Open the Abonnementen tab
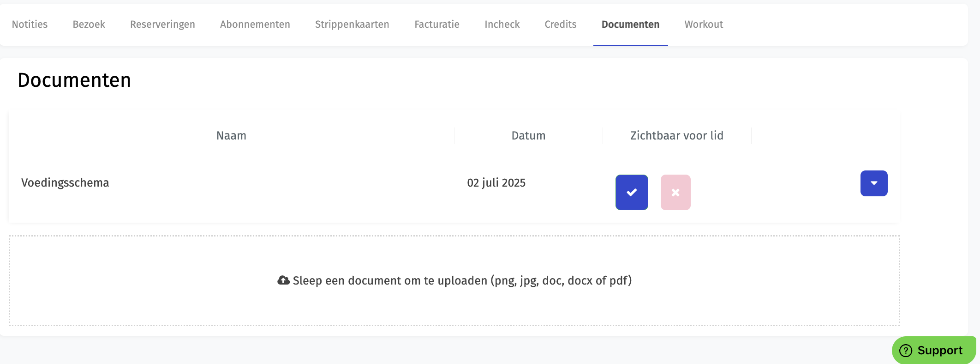This screenshot has width=980, height=364. coord(255,24)
